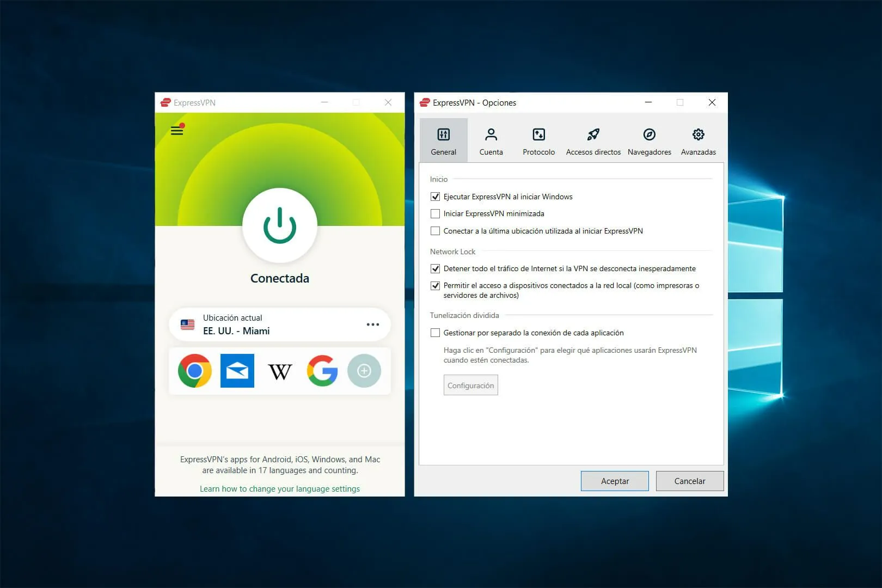Open the hamburger menu in ExpressVPN
This screenshot has height=588, width=882.
177,130
